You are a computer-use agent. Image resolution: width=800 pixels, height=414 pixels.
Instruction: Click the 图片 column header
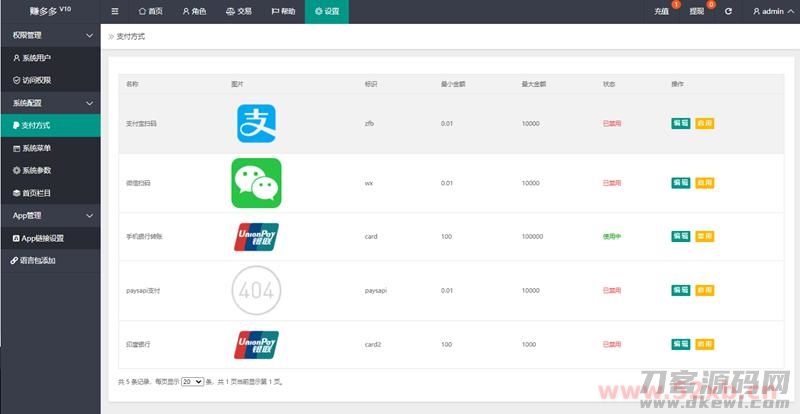pos(237,84)
